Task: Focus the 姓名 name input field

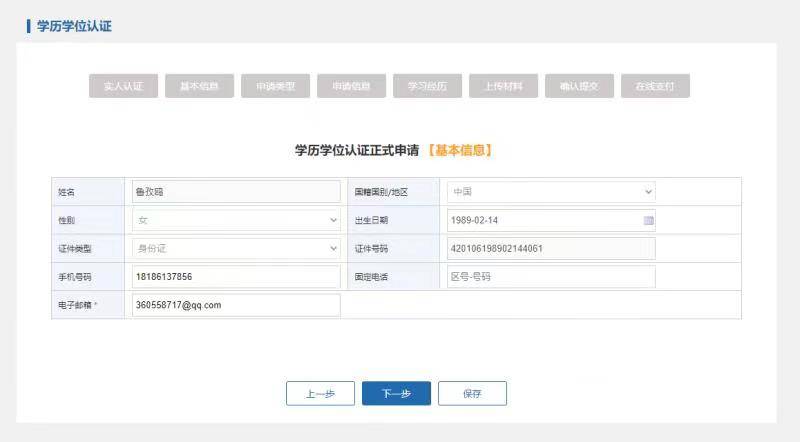Action: 236,192
